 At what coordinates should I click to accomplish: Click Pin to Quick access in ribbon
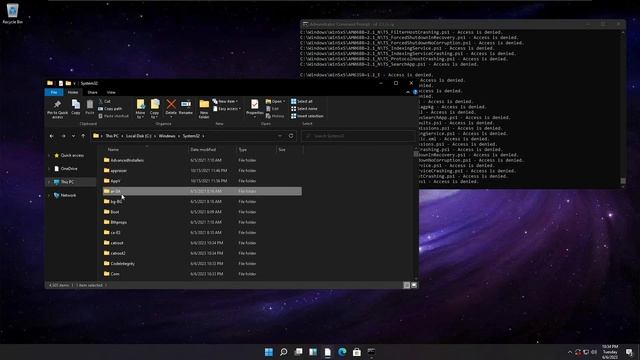pos(57,109)
